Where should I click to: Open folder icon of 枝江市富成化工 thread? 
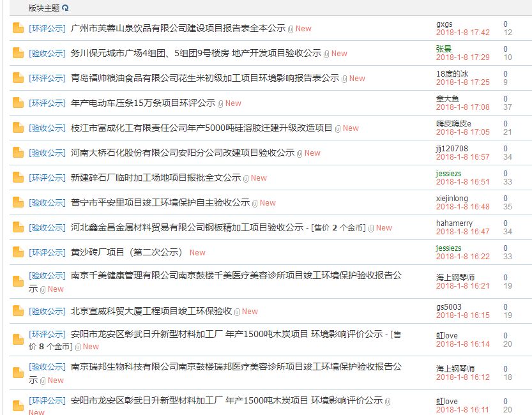[x=18, y=128]
